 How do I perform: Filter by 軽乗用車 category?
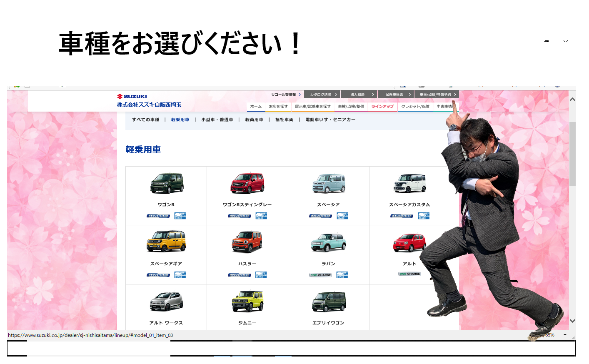(x=180, y=120)
